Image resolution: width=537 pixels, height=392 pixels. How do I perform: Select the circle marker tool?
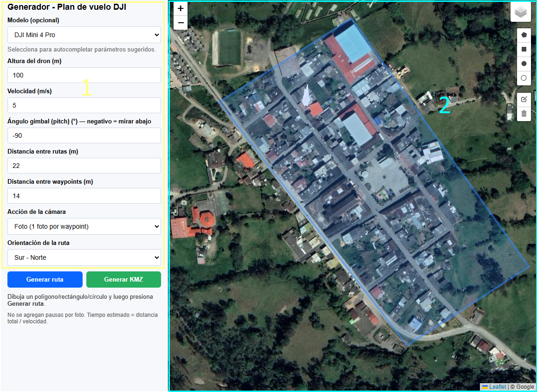[x=524, y=78]
